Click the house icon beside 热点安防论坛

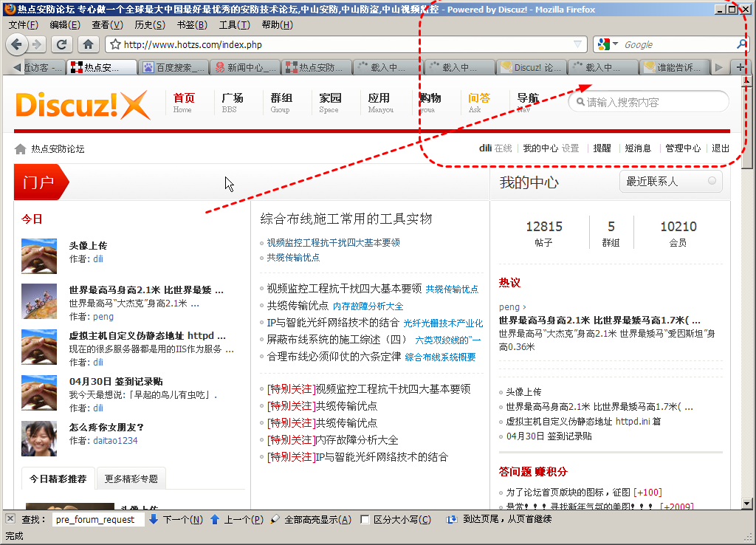[20, 149]
